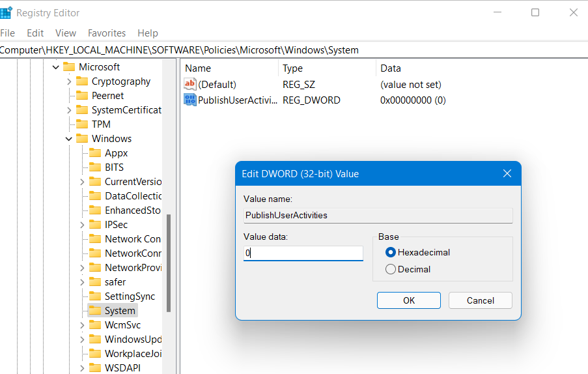Click the tree pane vertical scrollbar
588x374 pixels.
(x=169, y=261)
